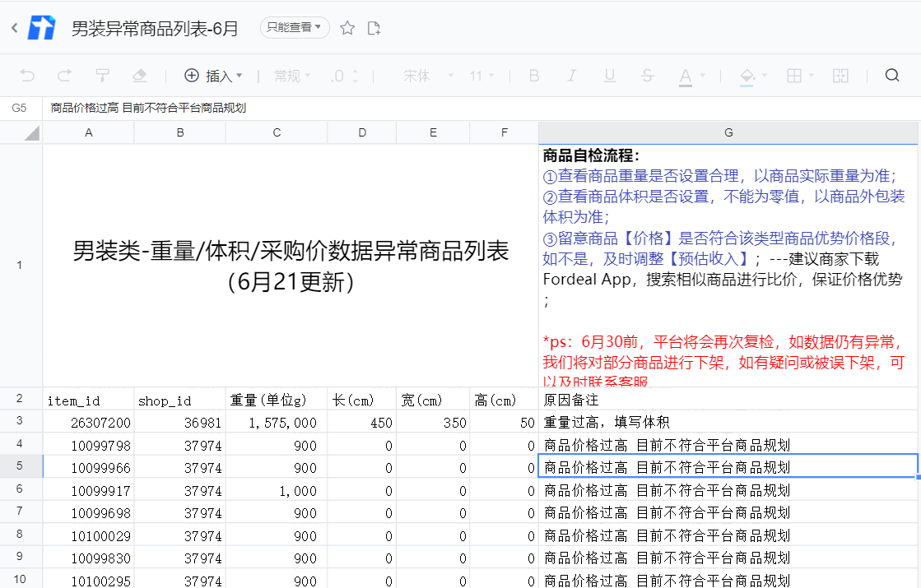This screenshot has width=921, height=588.
Task: Click the decrease decimal .0 icon
Action: point(339,75)
